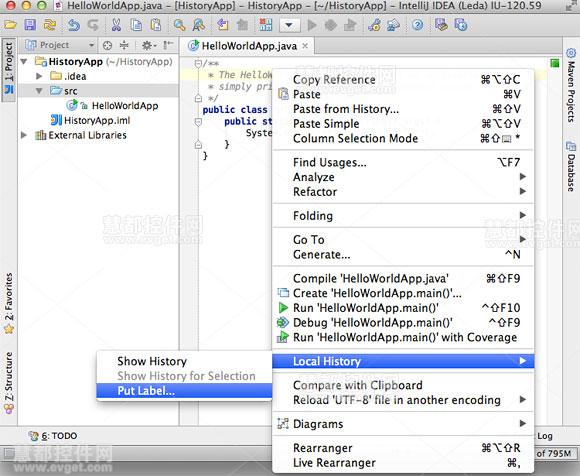Open the run configuration dropdown

click(289, 25)
